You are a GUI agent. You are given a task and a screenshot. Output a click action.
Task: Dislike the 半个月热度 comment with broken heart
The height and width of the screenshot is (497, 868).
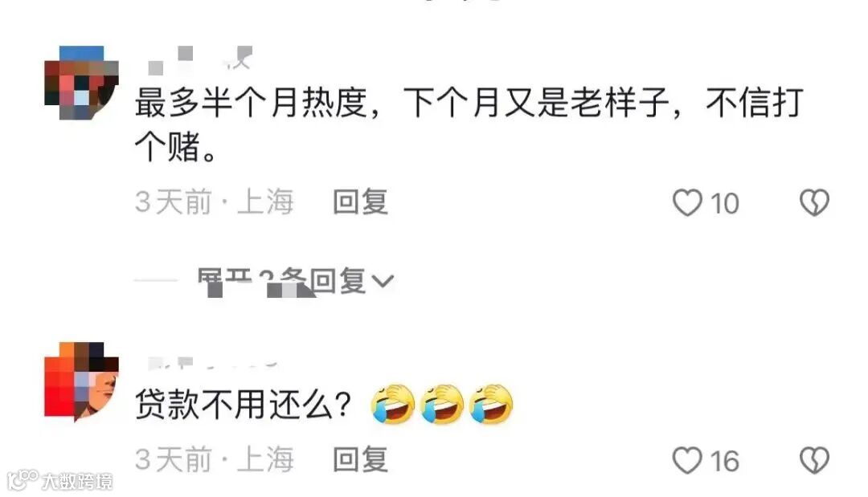tap(814, 202)
